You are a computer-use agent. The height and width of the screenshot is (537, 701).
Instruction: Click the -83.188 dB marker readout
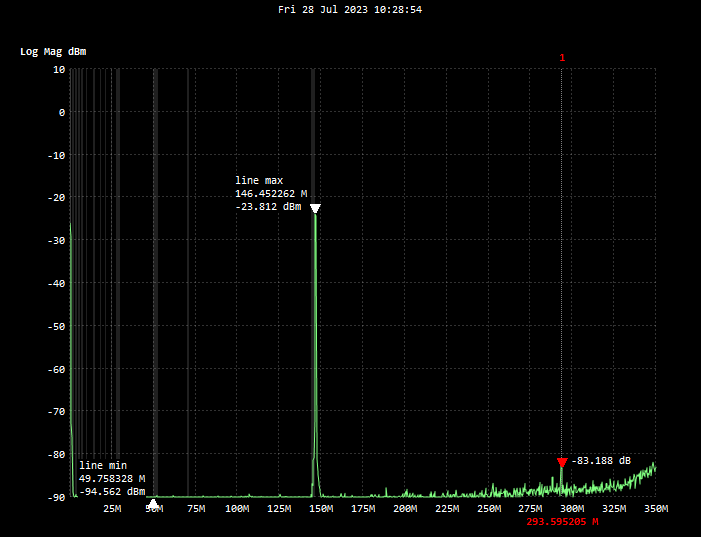coord(601,461)
